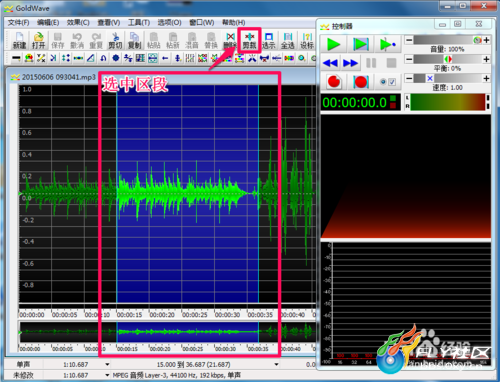The image size is (500, 382).
Task: Click the magnifier icon in effects toolbar
Action: click(302, 58)
